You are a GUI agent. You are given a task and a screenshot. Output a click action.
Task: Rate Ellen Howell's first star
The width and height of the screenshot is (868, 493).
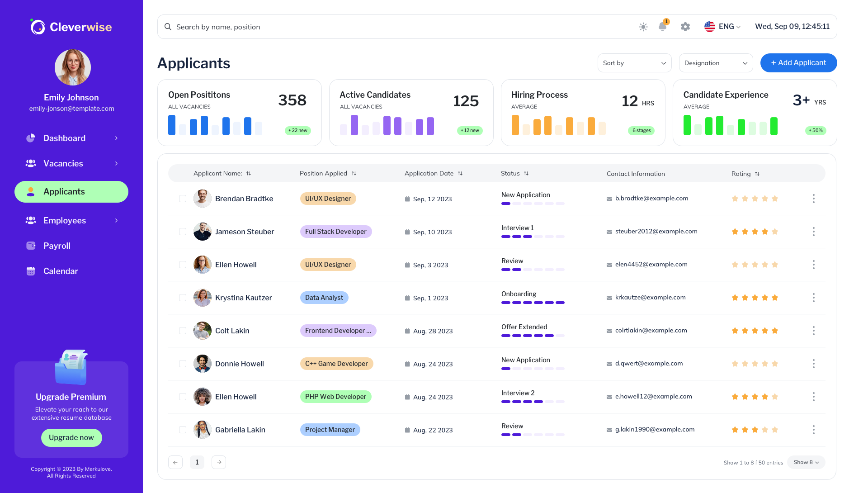click(735, 265)
